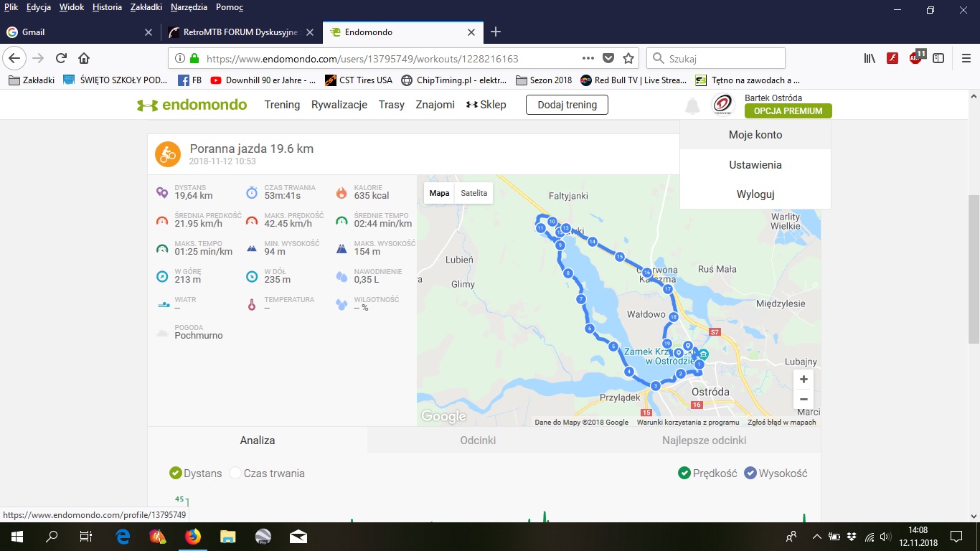Image resolution: width=980 pixels, height=551 pixels.
Task: Click the orange cycling workout icon
Action: tap(168, 154)
